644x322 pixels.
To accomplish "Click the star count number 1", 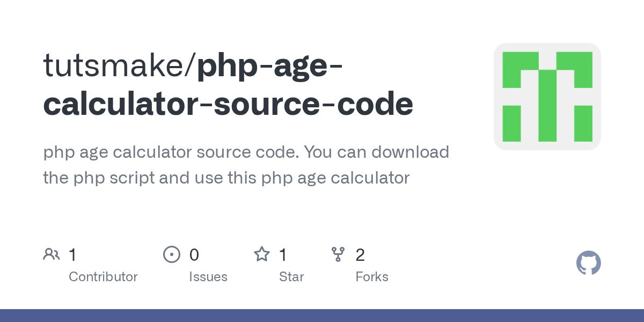I will tap(283, 255).
